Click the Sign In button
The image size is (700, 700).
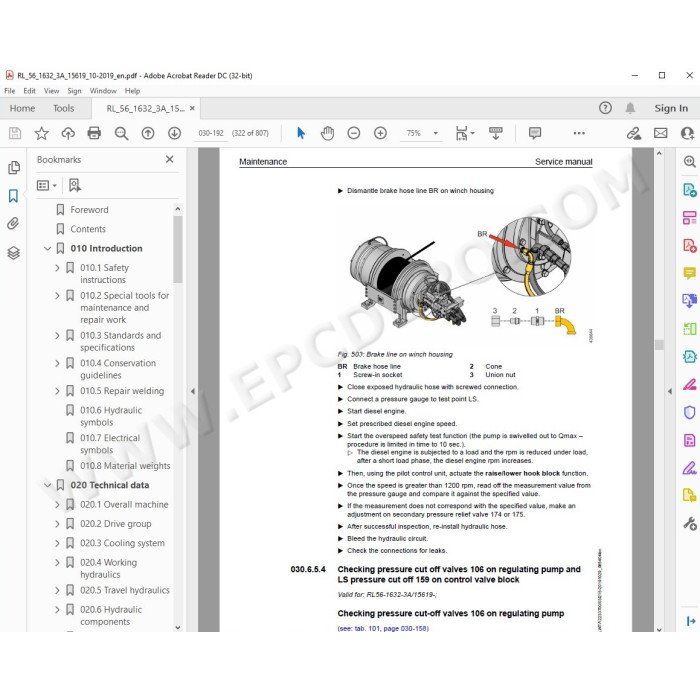coord(671,108)
